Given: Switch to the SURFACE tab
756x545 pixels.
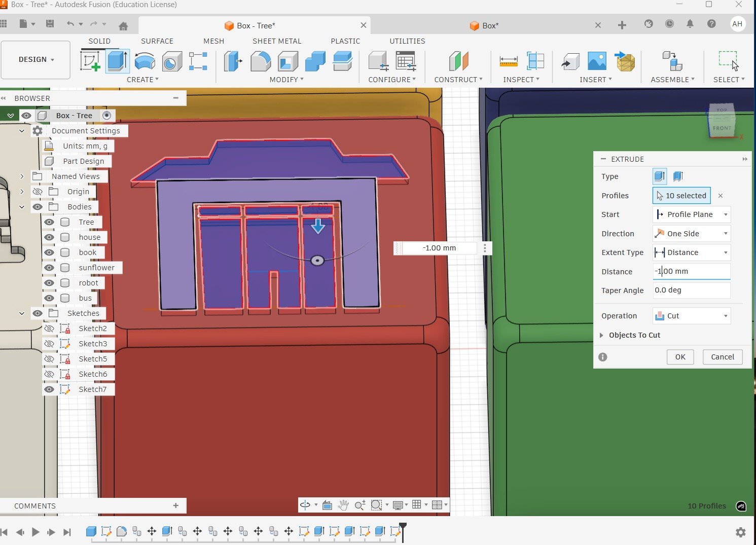Looking at the screenshot, I should [x=157, y=41].
